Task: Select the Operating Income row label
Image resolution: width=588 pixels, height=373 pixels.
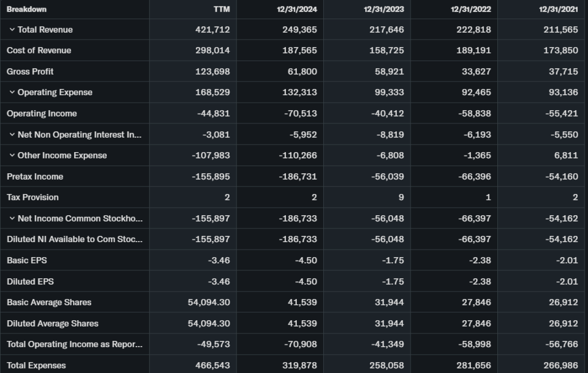Action: coord(42,114)
